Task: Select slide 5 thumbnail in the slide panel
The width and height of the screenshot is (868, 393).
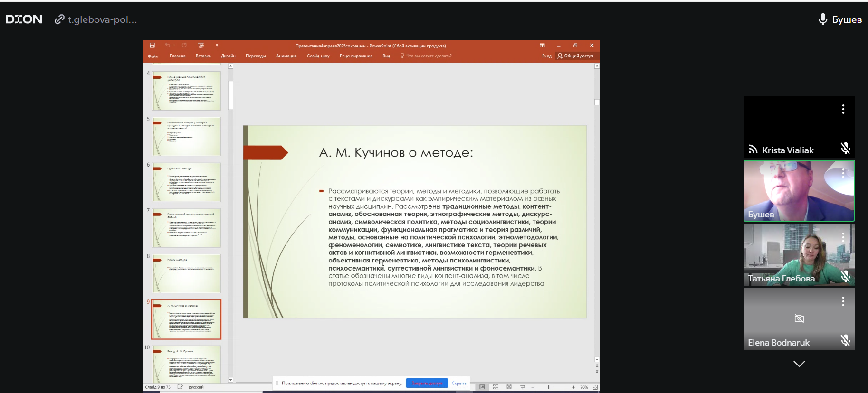Action: click(x=186, y=136)
